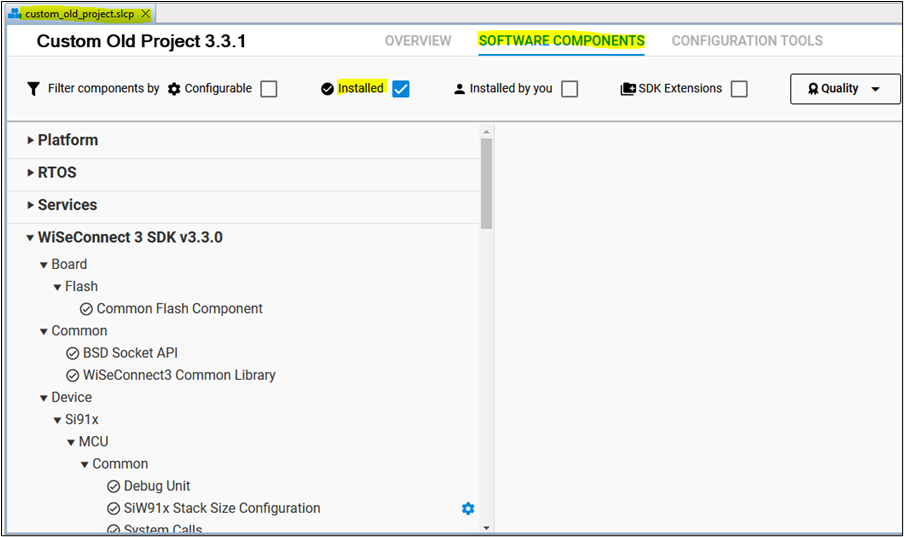Click installed check icon beside WiSeConnect3 Common Library
The width and height of the screenshot is (904, 537).
(x=73, y=375)
